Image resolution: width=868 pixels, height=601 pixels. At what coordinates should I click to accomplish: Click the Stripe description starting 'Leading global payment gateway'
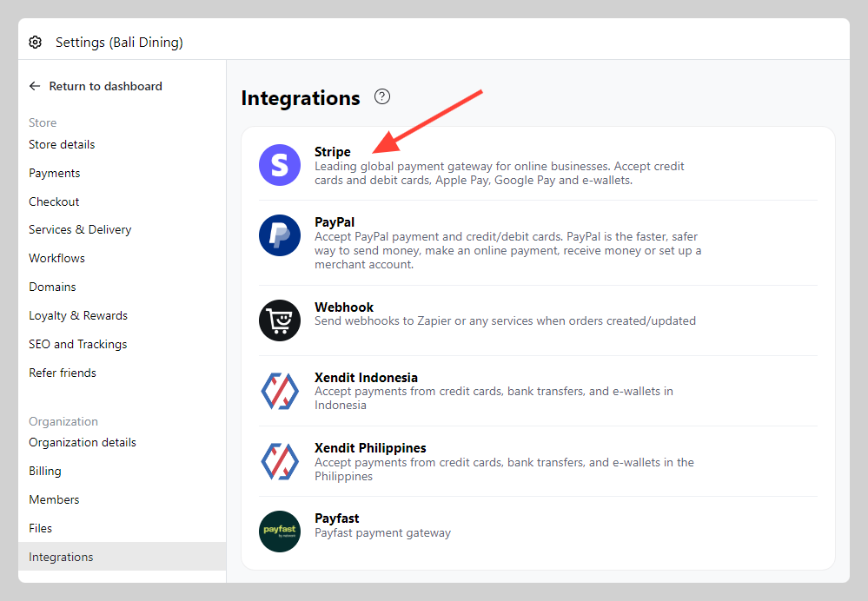[500, 173]
